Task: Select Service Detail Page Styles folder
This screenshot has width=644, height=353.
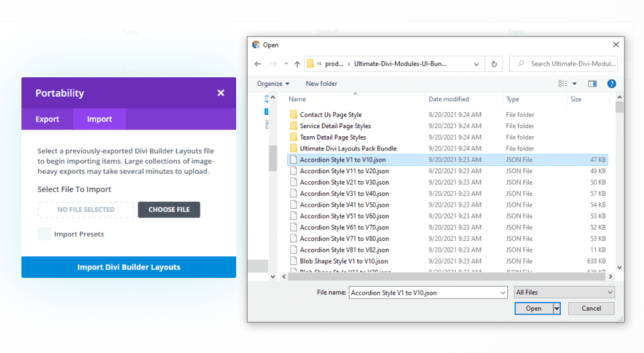Action: click(447, 125)
